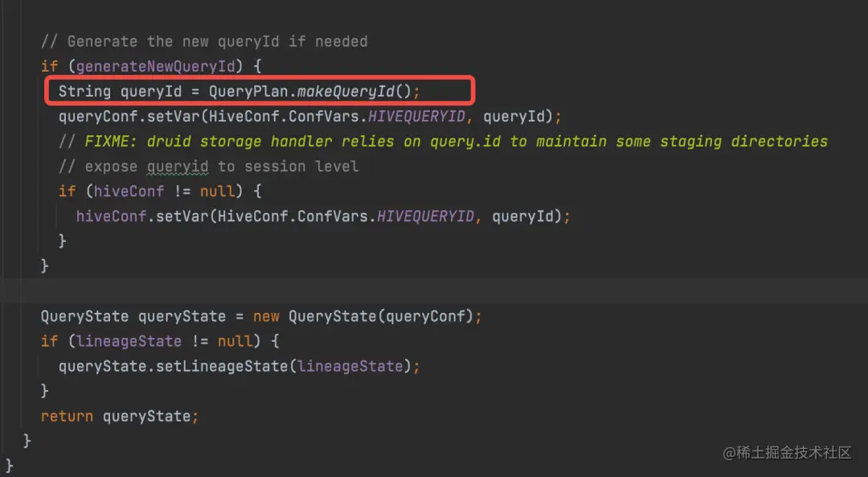Click the comment 'Generate the new queryId if needed'

click(x=204, y=42)
